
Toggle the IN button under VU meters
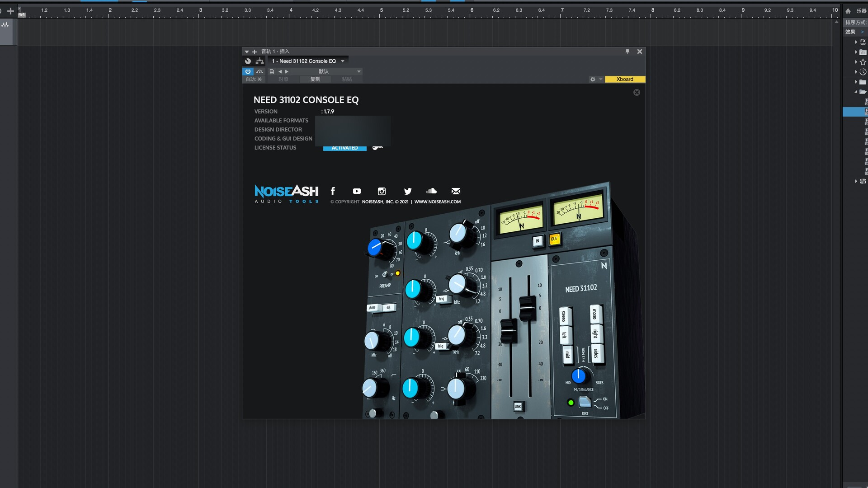(538, 241)
